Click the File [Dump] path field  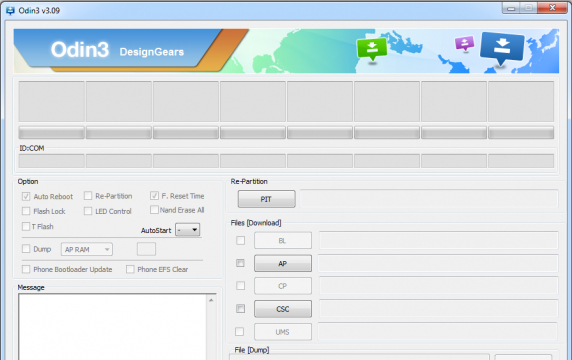[359, 357]
